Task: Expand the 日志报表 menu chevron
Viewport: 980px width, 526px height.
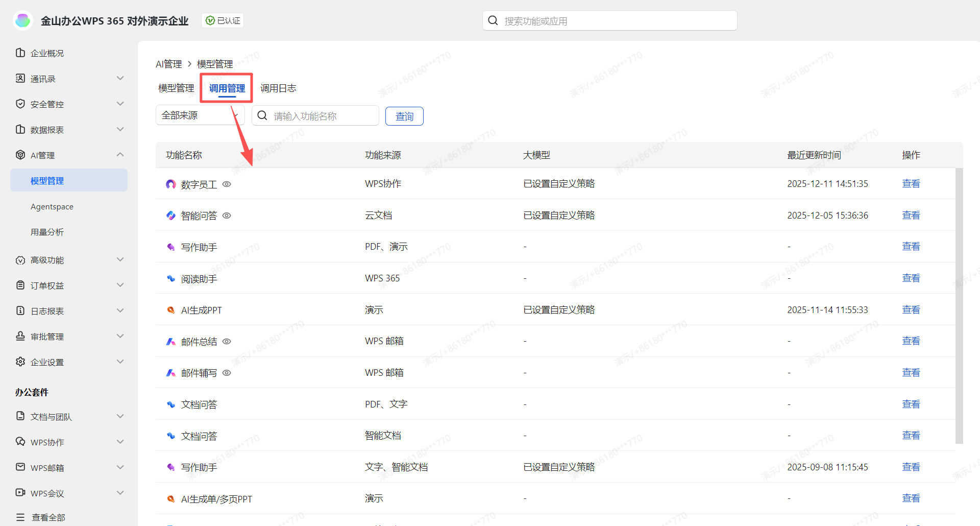Action: 120,310
